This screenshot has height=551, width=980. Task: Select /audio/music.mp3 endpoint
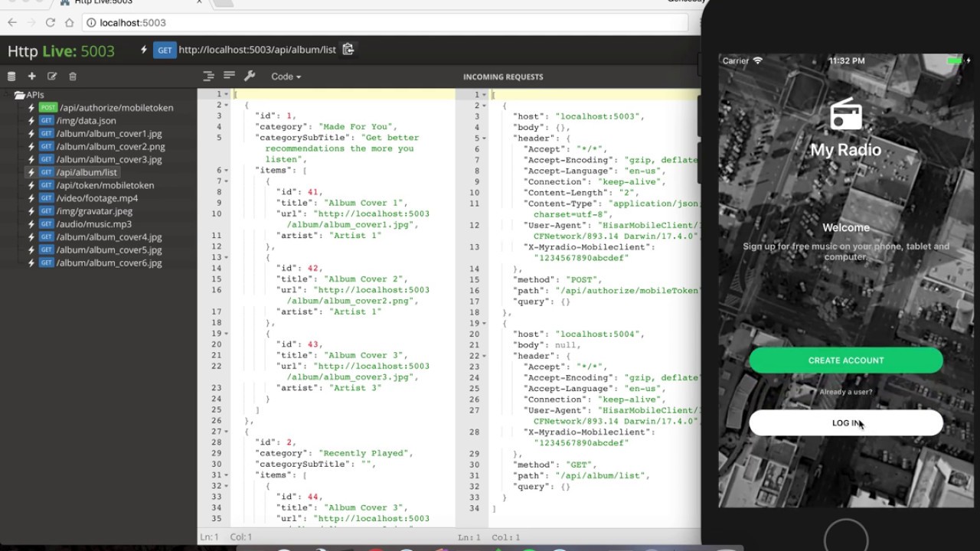point(93,224)
